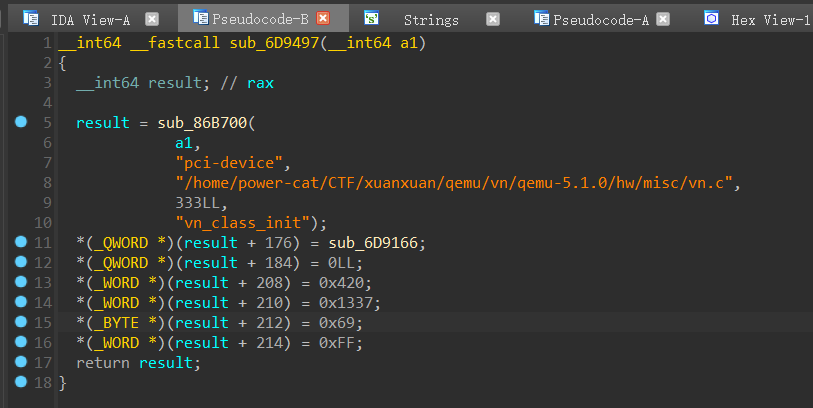Click the sub_6D9166 function reference
The image size is (813, 408).
pos(373,243)
